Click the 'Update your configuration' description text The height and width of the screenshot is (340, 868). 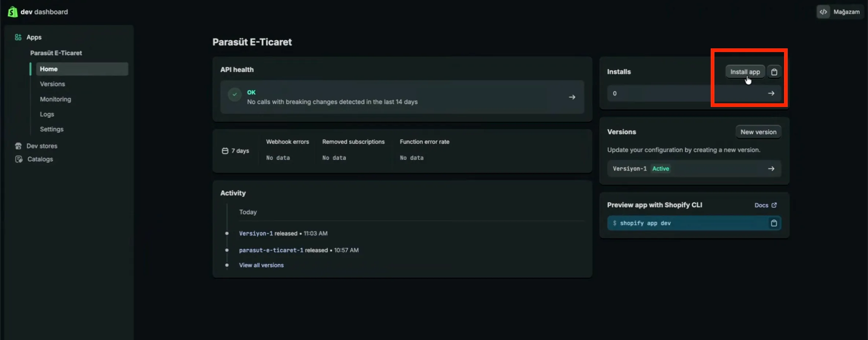click(684, 150)
